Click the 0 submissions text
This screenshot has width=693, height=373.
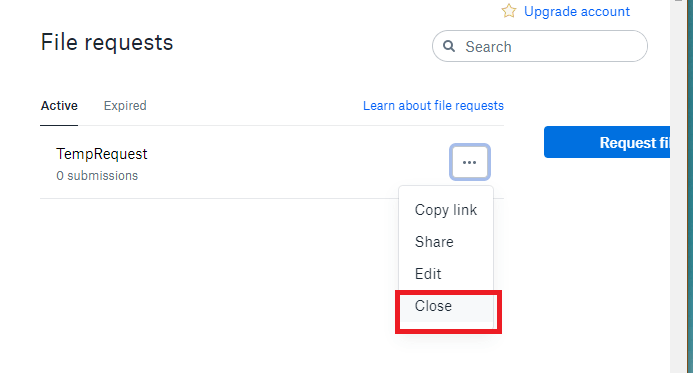coord(97,175)
